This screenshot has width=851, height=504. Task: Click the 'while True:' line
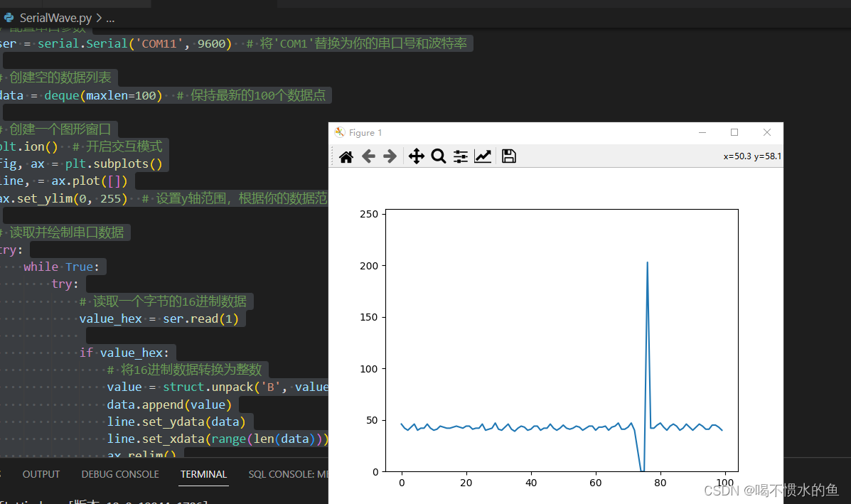pyautogui.click(x=61, y=267)
